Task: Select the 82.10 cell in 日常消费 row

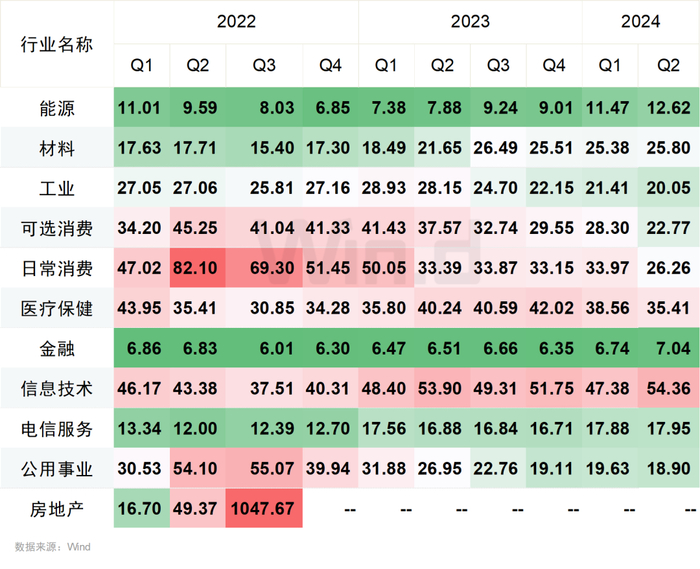Action: 197,269
